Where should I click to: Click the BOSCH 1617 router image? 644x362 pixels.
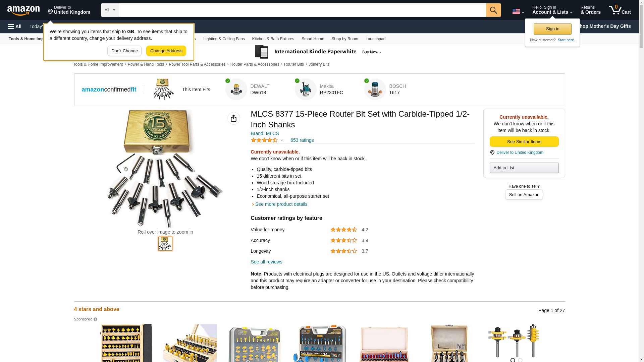pos(375,89)
